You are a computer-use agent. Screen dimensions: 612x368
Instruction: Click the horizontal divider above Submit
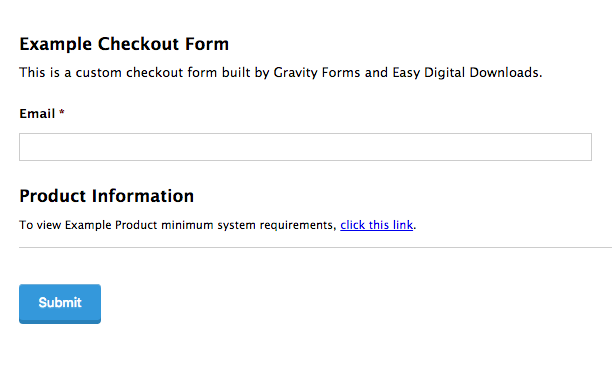click(x=315, y=247)
